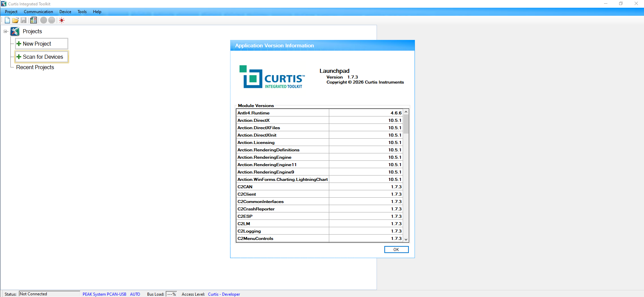Select the C2MenuControls module row
Image resolution: width=644 pixels, height=297 pixels.
tap(319, 239)
